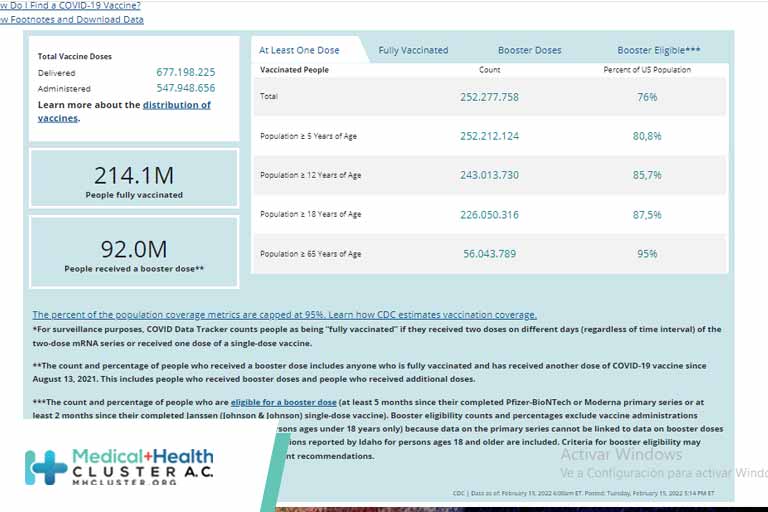
Task: Click the 95% value in the 65+ row
Action: pos(647,254)
